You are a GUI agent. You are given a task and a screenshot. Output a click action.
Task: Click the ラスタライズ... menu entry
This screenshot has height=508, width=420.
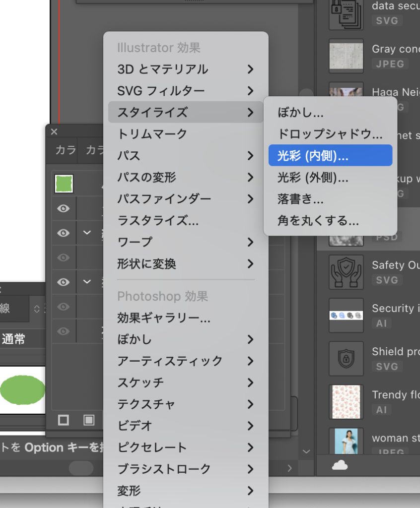[x=158, y=220]
